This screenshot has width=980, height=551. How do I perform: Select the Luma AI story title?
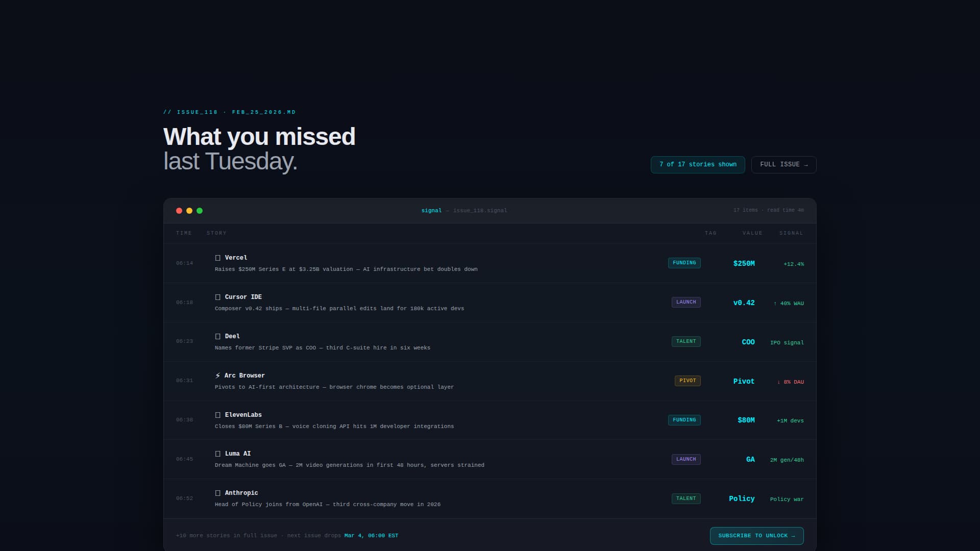click(238, 454)
